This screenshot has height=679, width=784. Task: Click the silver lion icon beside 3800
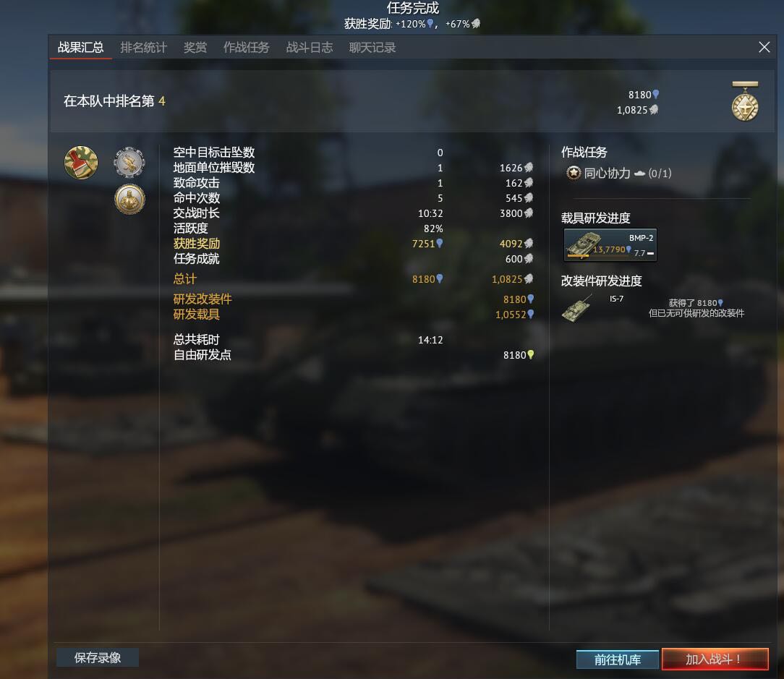[x=529, y=213]
